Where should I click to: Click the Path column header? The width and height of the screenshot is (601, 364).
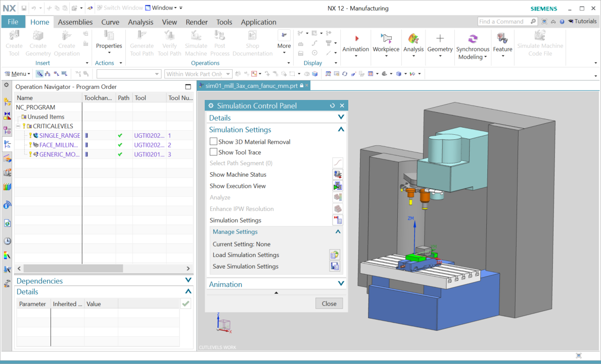[124, 98]
